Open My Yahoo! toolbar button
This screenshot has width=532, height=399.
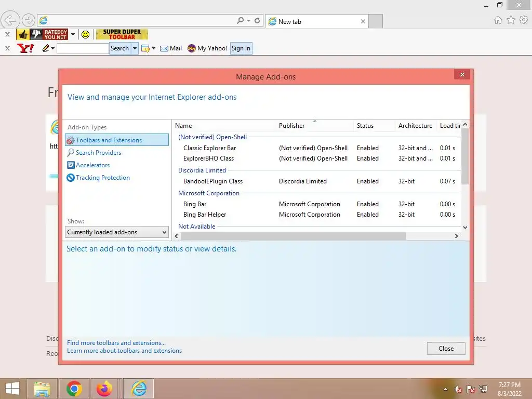coord(207,48)
